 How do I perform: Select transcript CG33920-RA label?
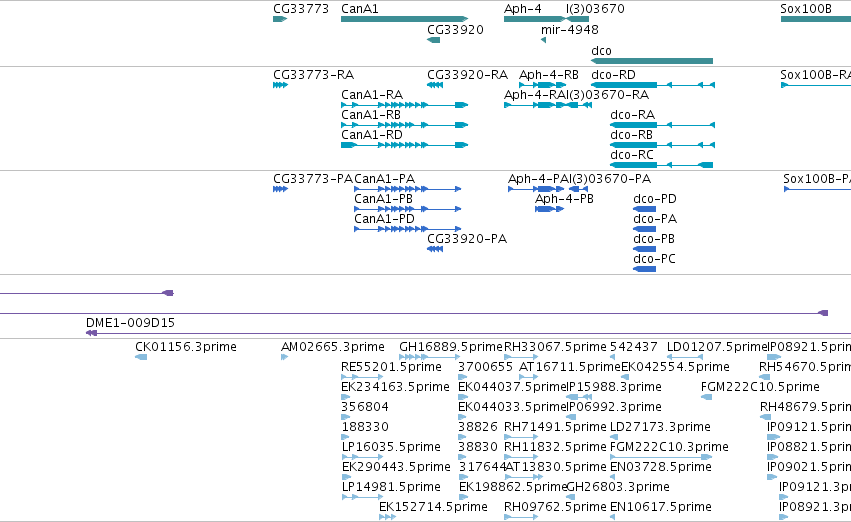[467, 74]
